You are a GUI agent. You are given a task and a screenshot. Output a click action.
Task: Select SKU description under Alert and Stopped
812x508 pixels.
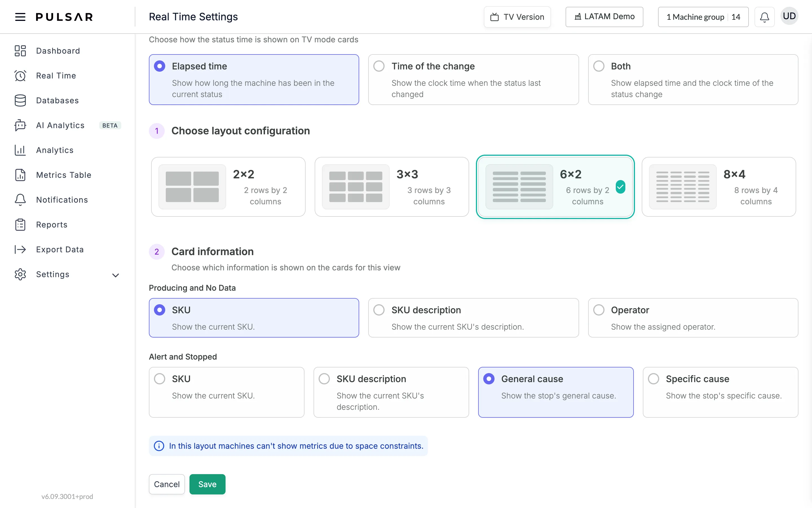(391, 392)
